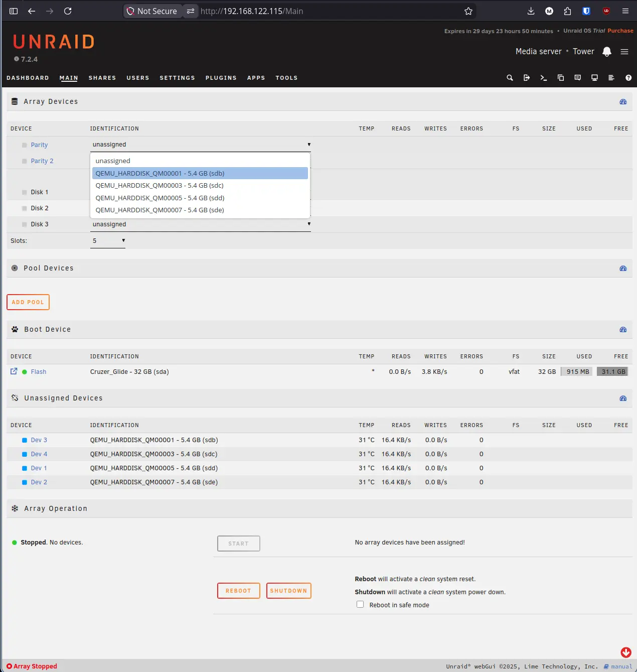Screen dimensions: 637x672
Task: Open the Unraid account hamburger menu
Action: click(624, 52)
